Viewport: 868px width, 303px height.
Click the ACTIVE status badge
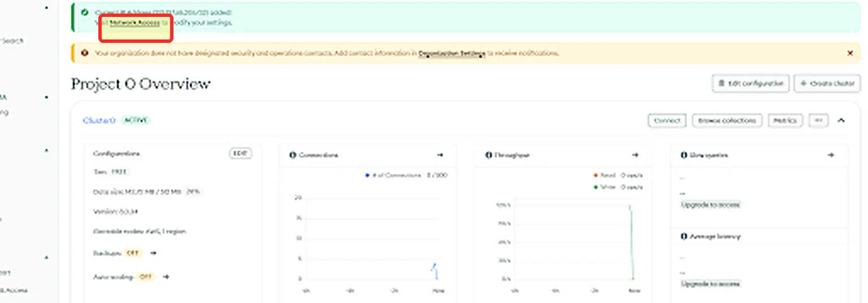click(136, 120)
